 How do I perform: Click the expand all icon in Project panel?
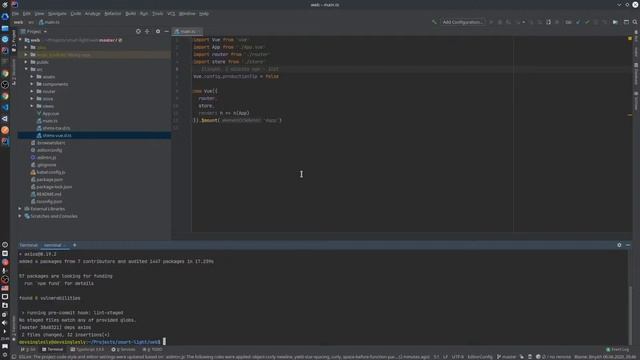(147, 31)
